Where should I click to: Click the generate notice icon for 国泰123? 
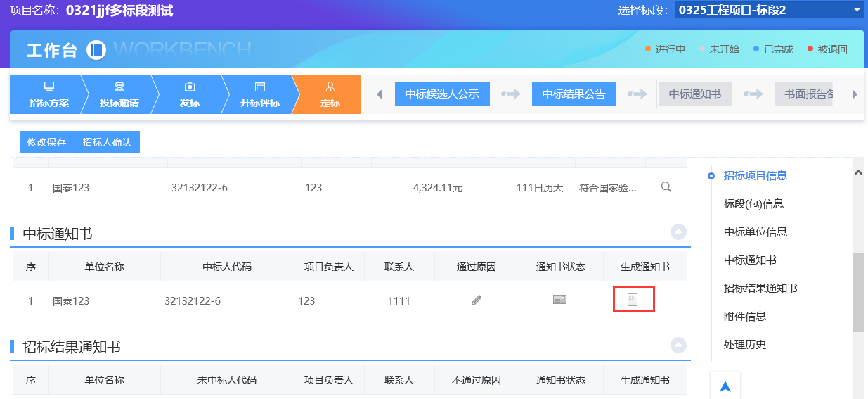pos(633,300)
